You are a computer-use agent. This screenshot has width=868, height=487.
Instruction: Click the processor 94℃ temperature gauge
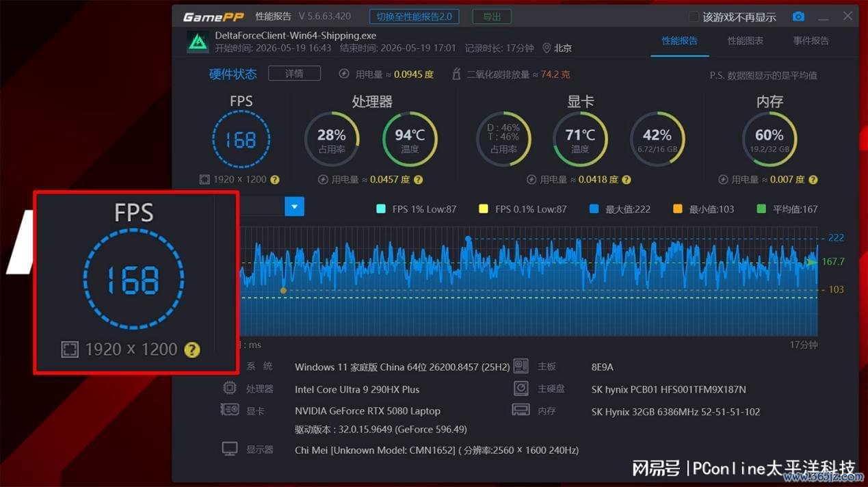click(x=410, y=140)
